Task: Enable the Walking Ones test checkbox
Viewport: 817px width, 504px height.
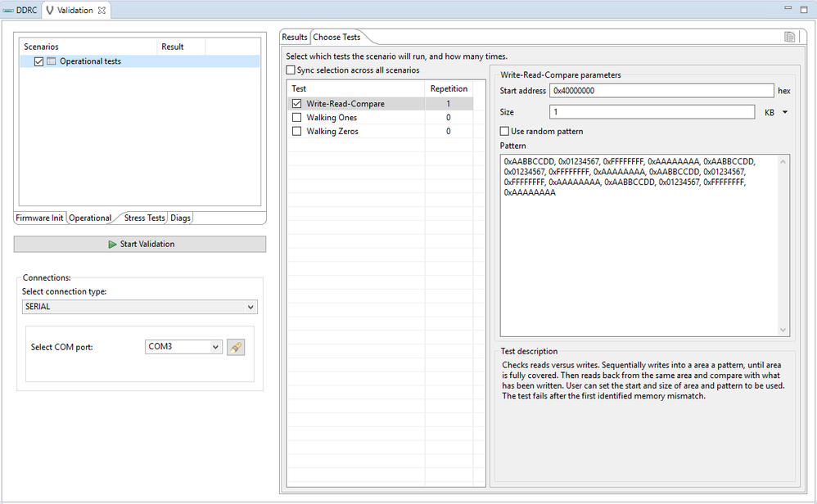Action: 296,118
